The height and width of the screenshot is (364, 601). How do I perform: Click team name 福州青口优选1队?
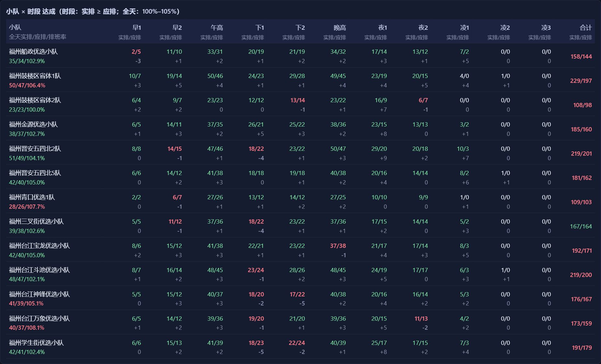coord(32,197)
